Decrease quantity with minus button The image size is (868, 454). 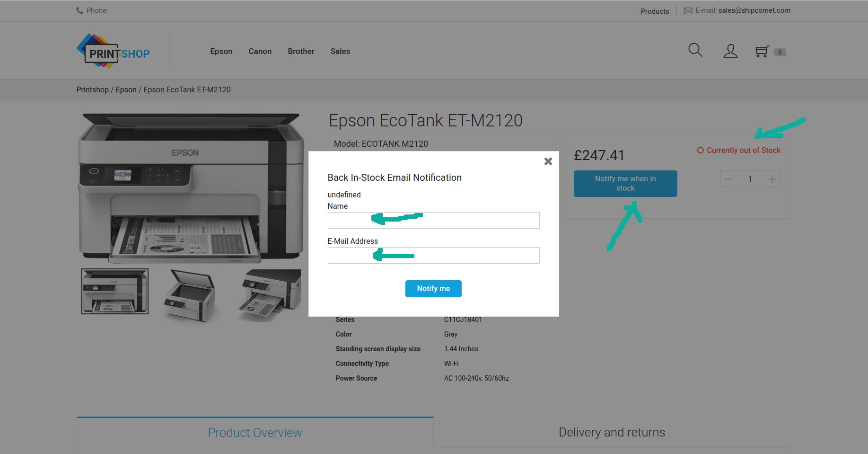click(728, 179)
